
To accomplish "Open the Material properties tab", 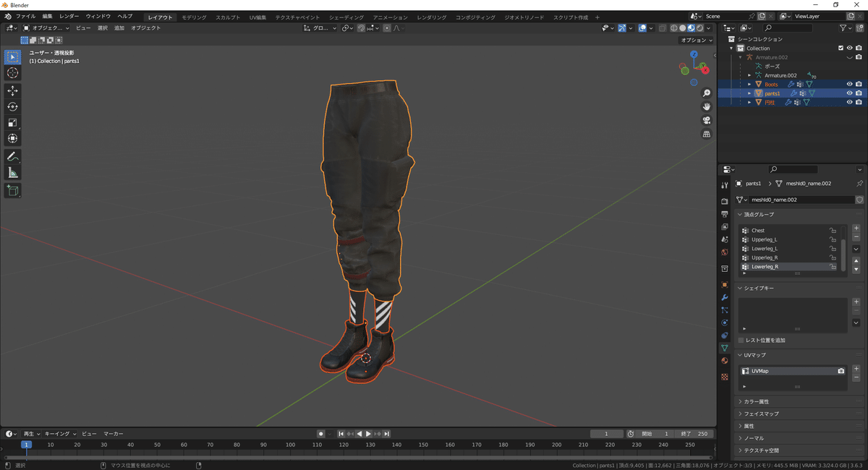I will pos(725,361).
